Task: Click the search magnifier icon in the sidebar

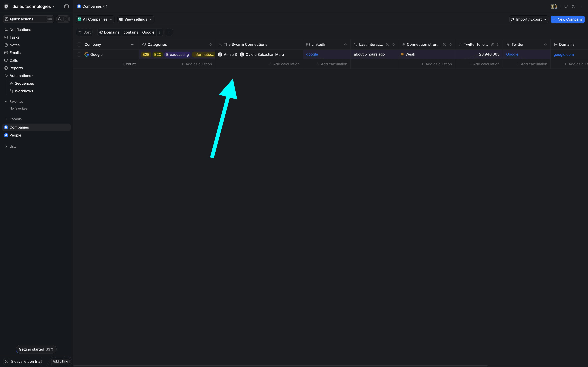Action: tap(60, 19)
